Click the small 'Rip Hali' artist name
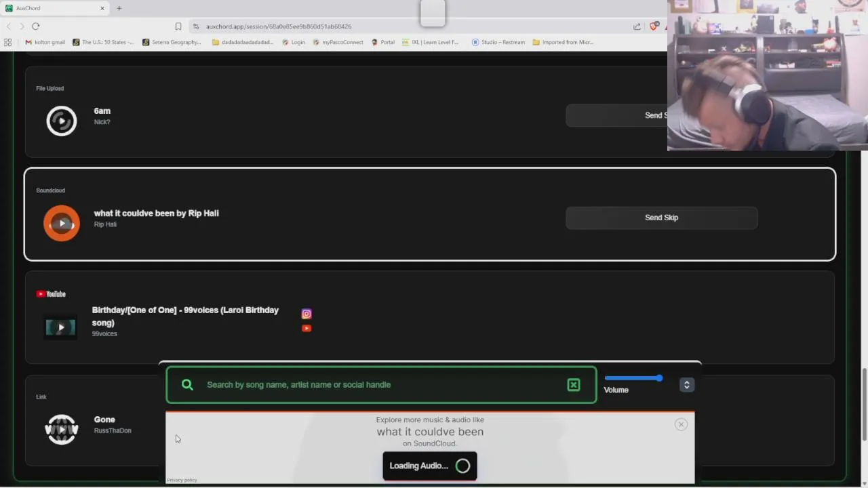 [105, 224]
